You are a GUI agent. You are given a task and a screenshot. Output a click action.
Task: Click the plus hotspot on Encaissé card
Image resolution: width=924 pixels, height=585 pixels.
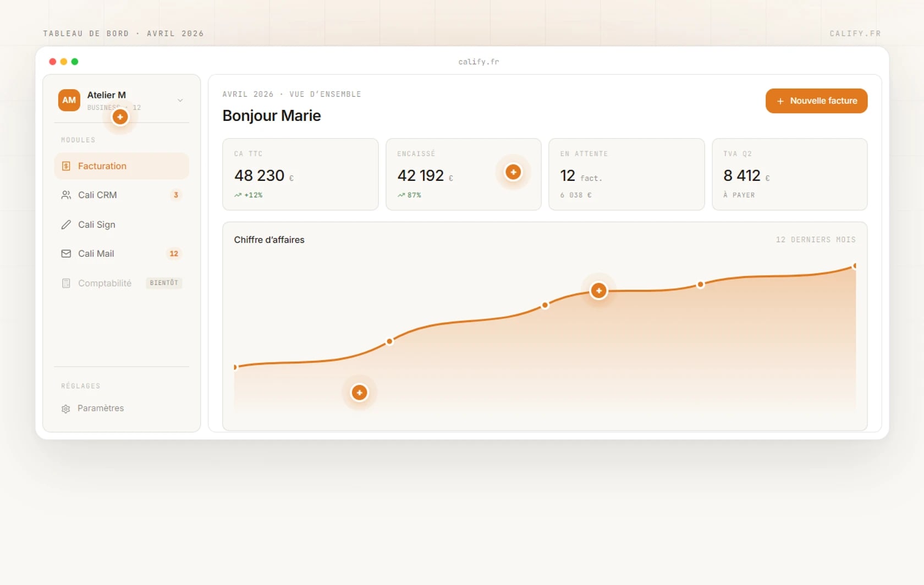513,172
